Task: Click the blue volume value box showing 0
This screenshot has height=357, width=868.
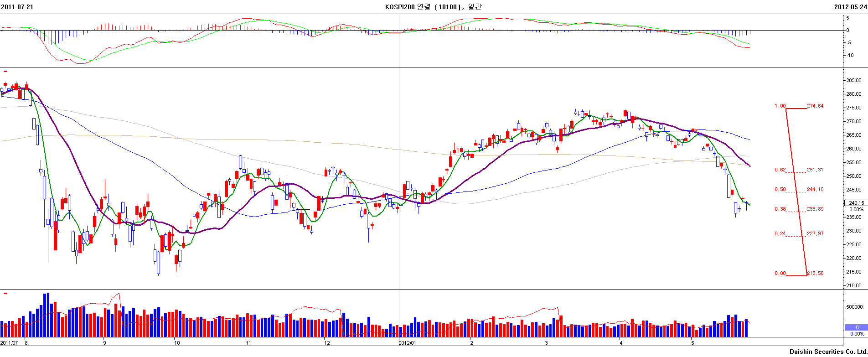Action: pyautogui.click(x=856, y=327)
